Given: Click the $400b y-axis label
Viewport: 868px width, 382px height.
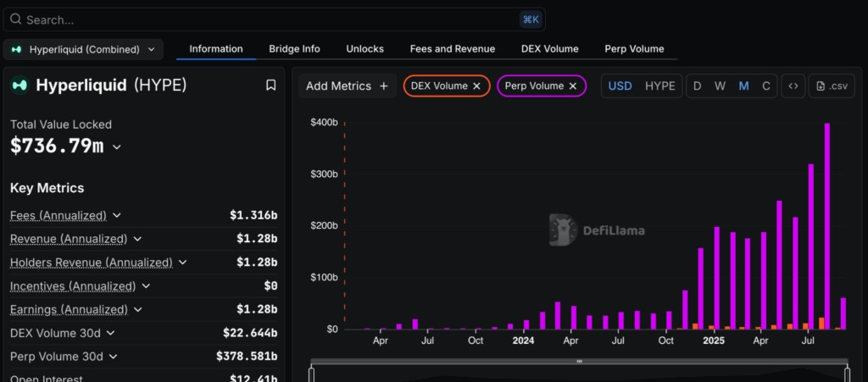Looking at the screenshot, I should pos(324,122).
